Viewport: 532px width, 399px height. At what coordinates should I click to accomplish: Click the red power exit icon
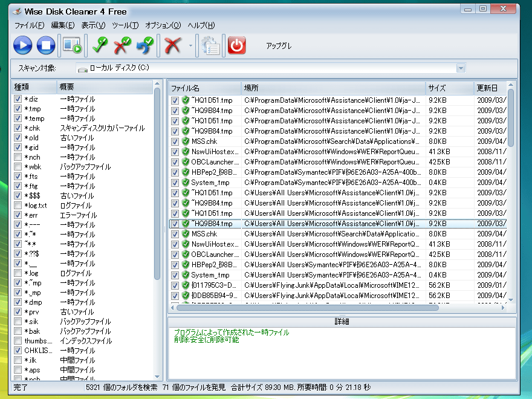point(237,45)
